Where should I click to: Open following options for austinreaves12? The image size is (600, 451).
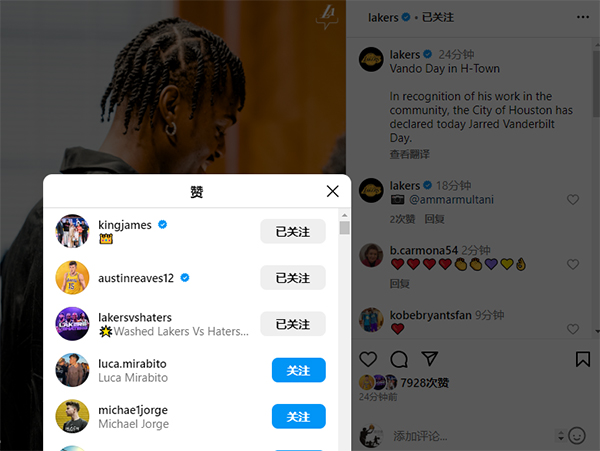(293, 277)
